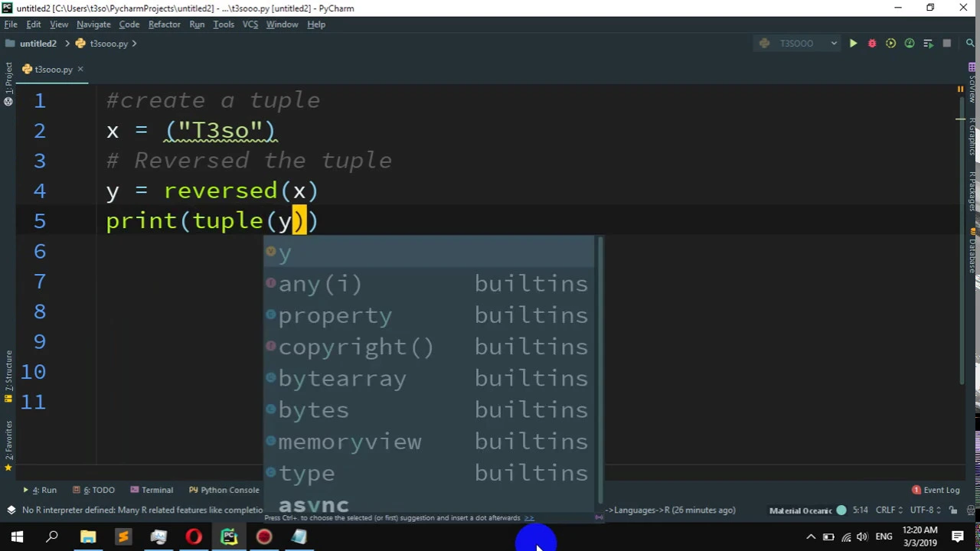Open the Window menu
Viewport: 980px width, 551px height.
point(282,24)
